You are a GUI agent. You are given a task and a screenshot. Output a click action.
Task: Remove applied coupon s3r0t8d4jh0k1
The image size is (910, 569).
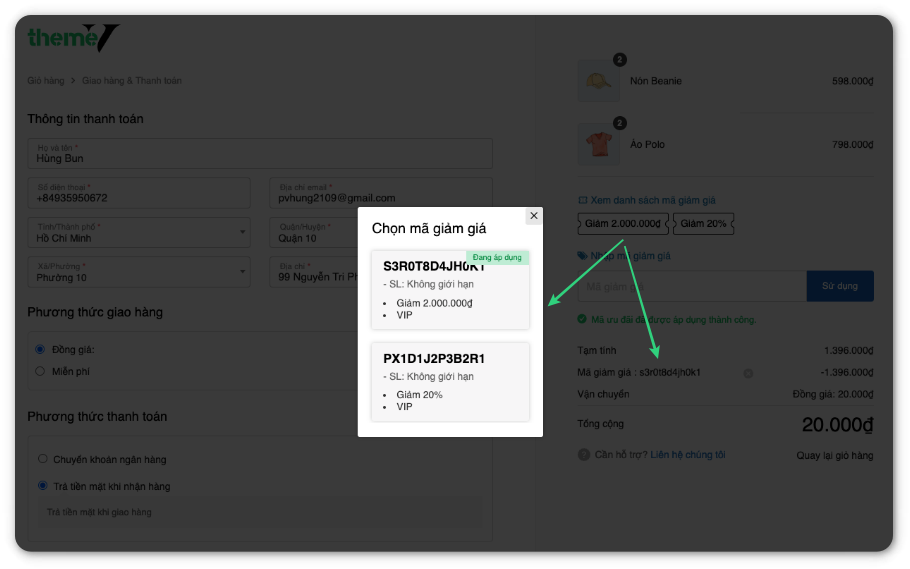point(749,373)
